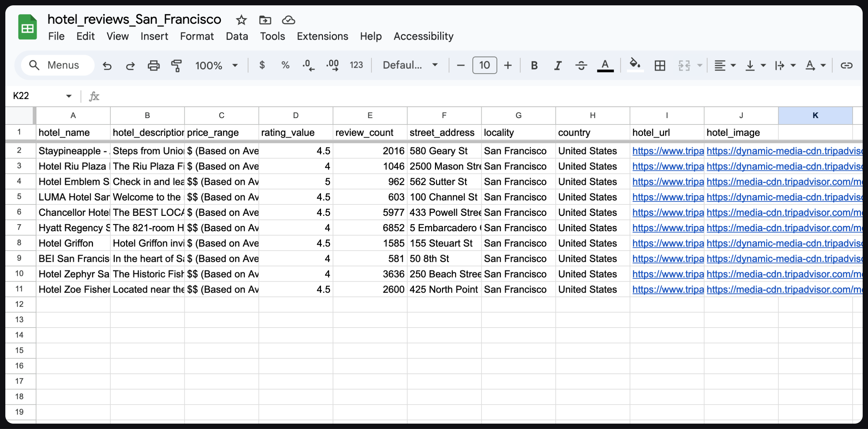Rename the hotel_reviews_San_Francisco title
The width and height of the screenshot is (868, 429).
click(134, 19)
